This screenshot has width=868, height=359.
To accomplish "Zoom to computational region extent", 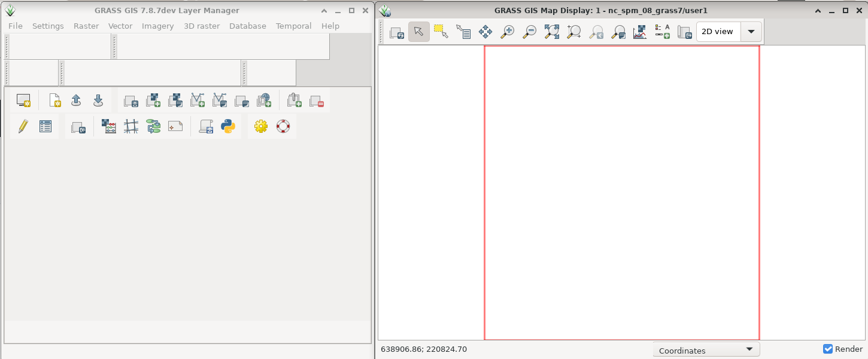I will tap(574, 32).
